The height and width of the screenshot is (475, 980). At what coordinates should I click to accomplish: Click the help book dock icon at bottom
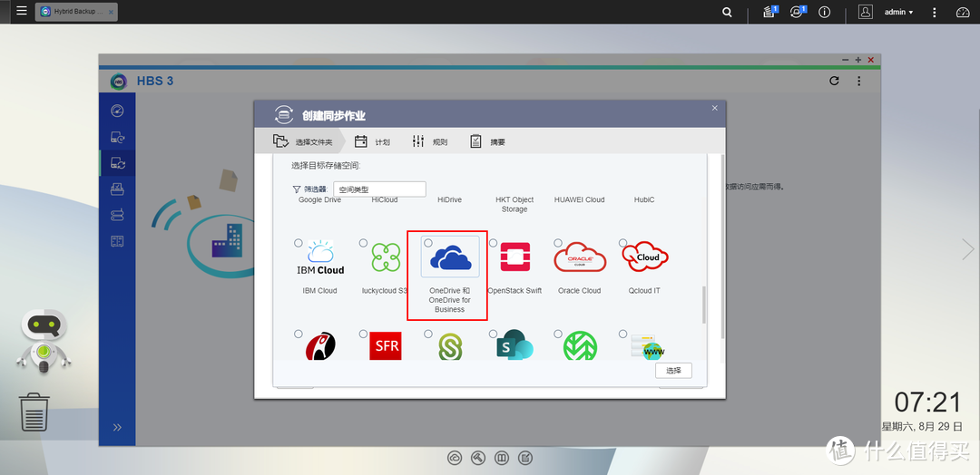point(501,458)
